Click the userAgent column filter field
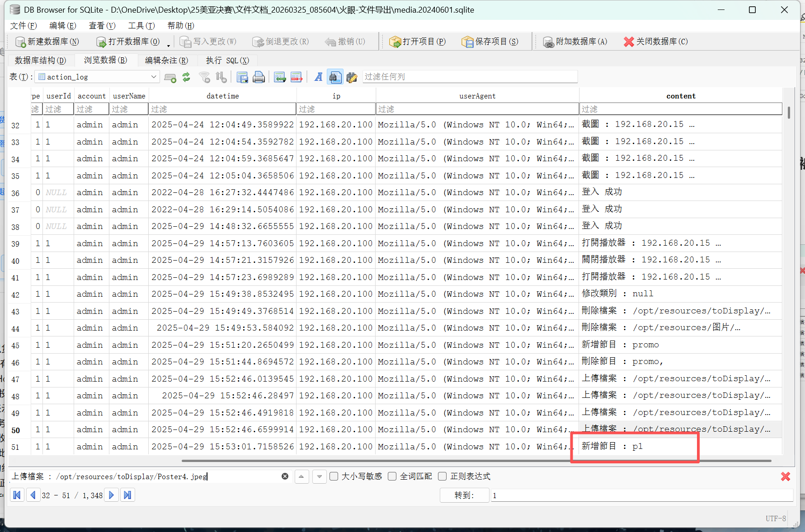Image resolution: width=805 pixels, height=532 pixels. point(477,109)
